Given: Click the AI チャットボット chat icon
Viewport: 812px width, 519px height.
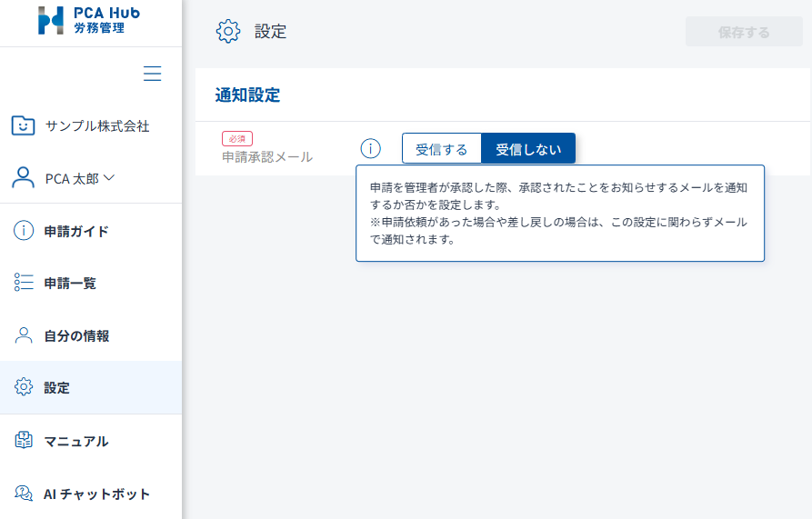Looking at the screenshot, I should [x=24, y=494].
